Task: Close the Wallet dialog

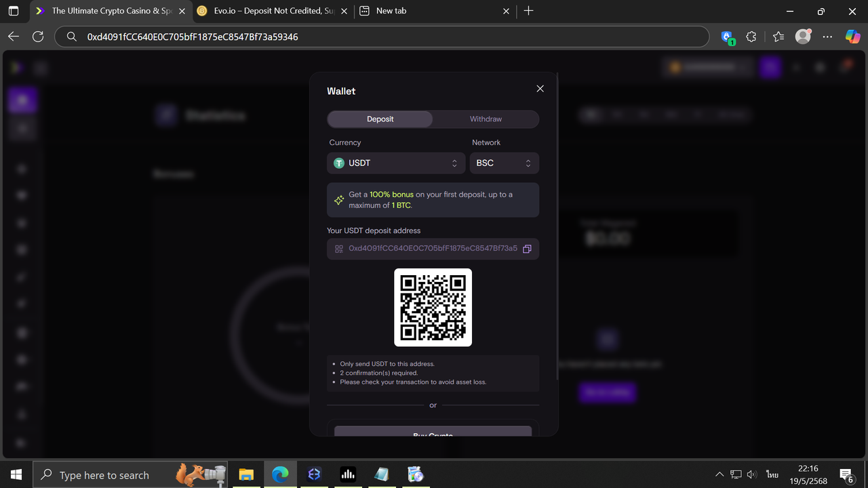Action: tap(540, 89)
